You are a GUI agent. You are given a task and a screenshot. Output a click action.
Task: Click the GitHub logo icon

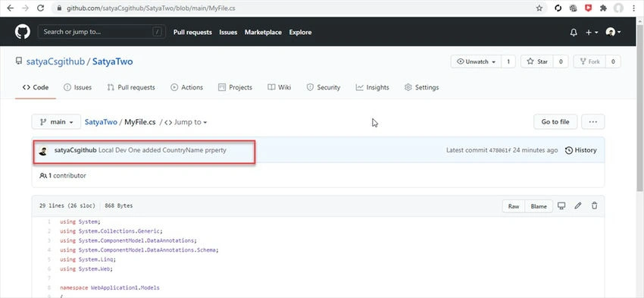click(x=23, y=32)
